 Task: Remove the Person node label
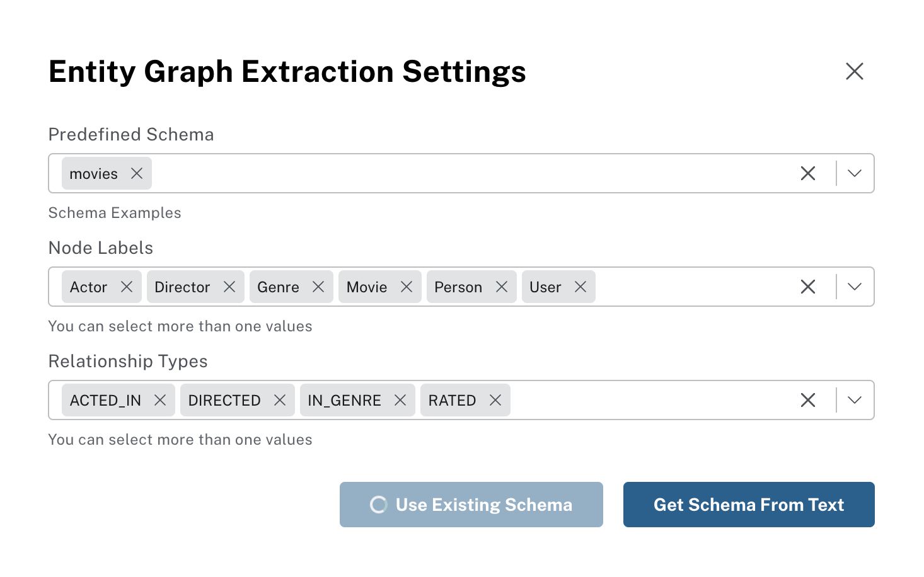502,287
